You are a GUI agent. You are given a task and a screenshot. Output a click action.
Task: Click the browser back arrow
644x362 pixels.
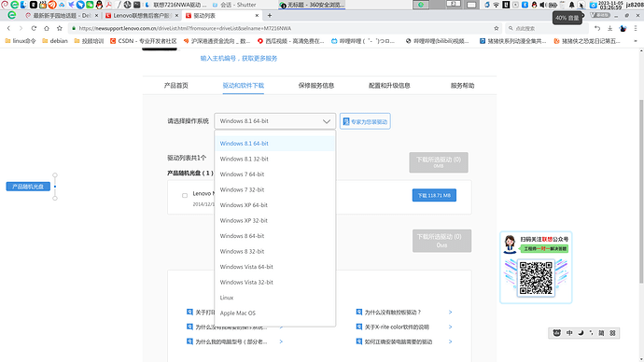click(8, 28)
